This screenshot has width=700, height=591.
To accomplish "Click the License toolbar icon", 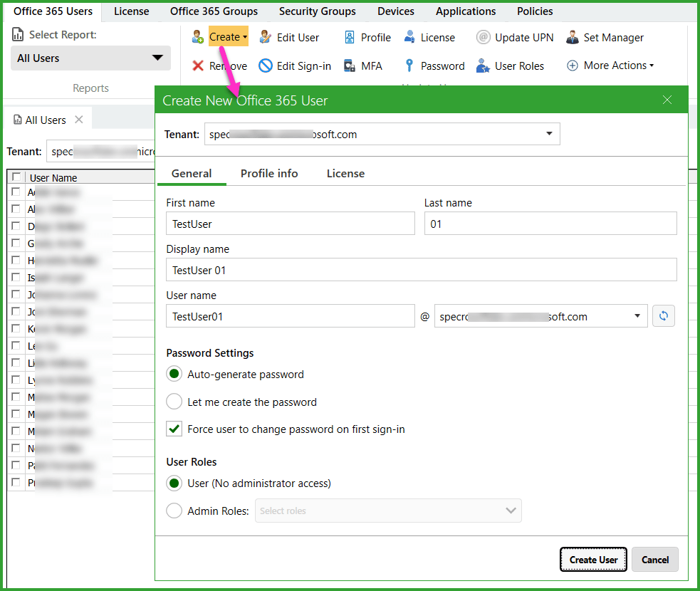I will coord(409,37).
